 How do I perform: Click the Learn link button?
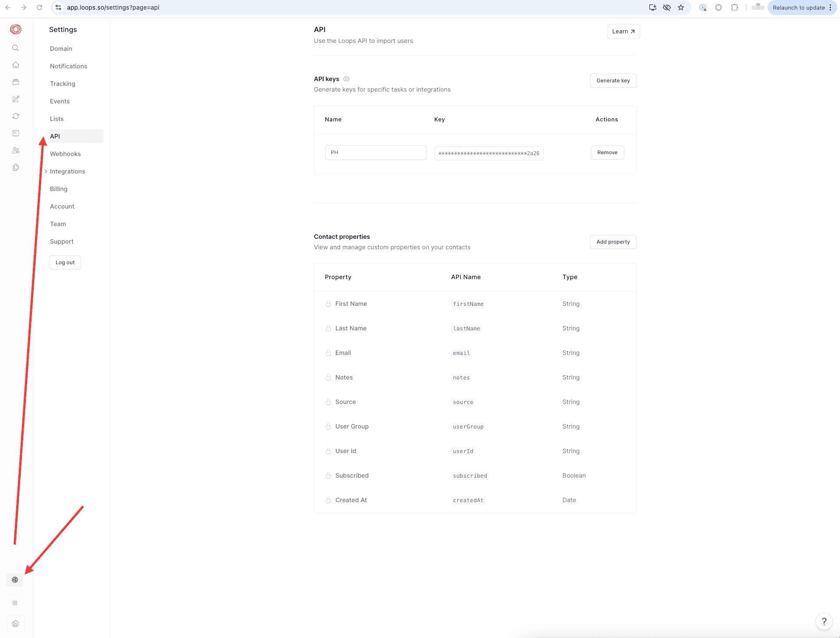click(x=623, y=32)
